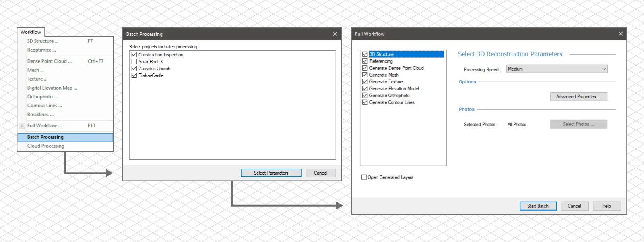The width and height of the screenshot is (644, 242).
Task: Choose Texture in Workflow menu
Action: click(x=65, y=79)
